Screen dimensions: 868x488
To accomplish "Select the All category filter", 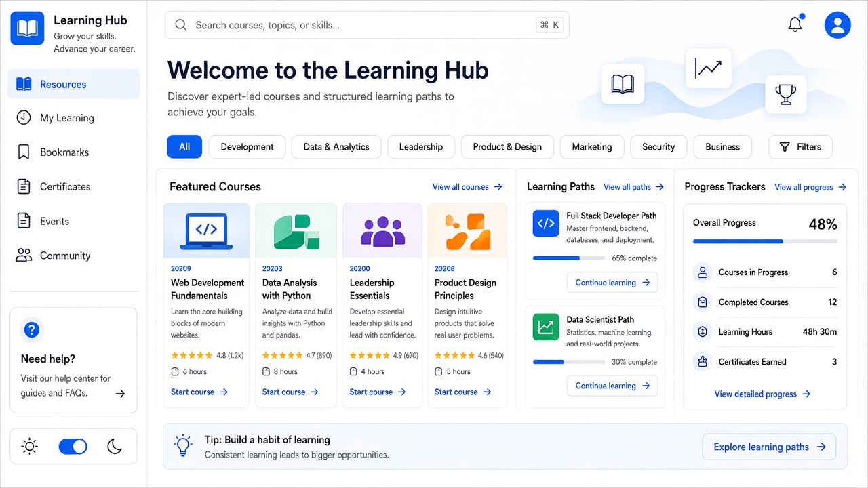I will pyautogui.click(x=184, y=146).
